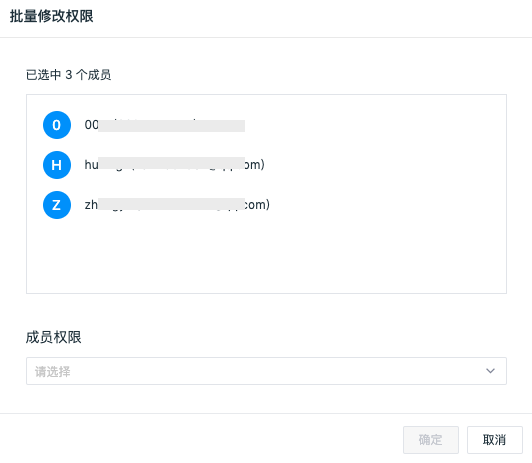Click the blue "Z" member avatar

(57, 205)
